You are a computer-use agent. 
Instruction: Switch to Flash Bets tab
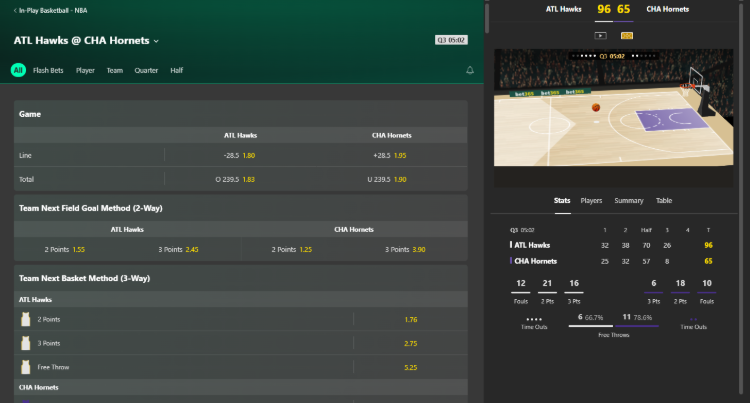point(48,70)
